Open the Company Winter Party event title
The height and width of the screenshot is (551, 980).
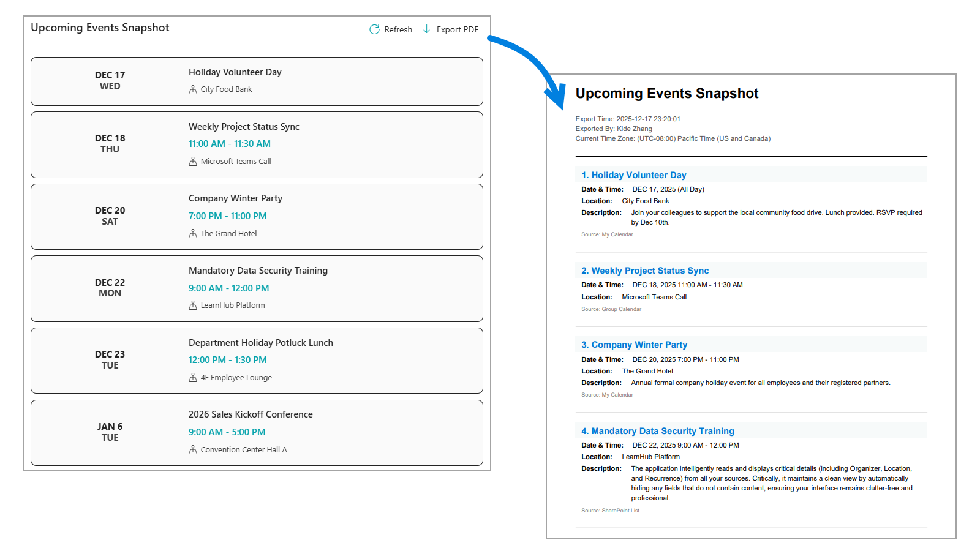[235, 198]
